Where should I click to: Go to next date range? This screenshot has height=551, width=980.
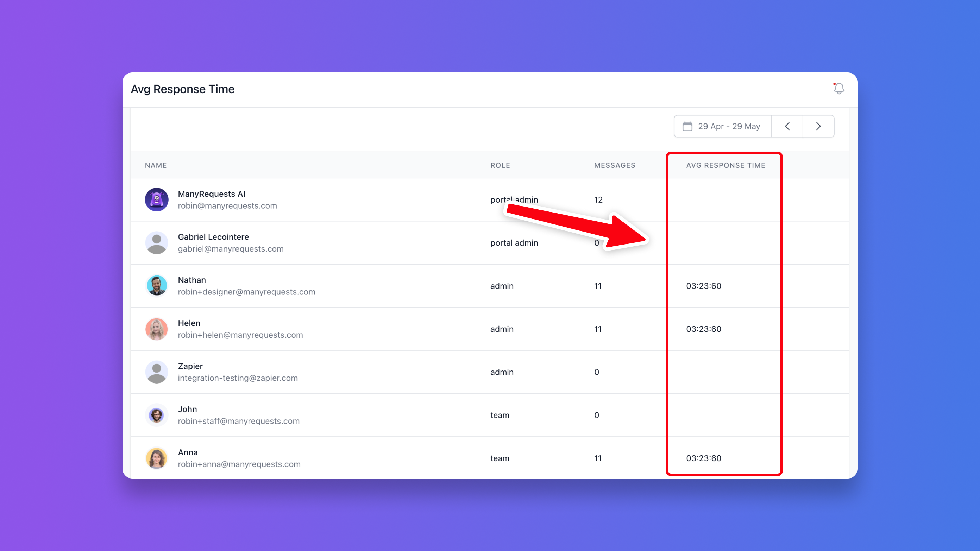click(818, 126)
